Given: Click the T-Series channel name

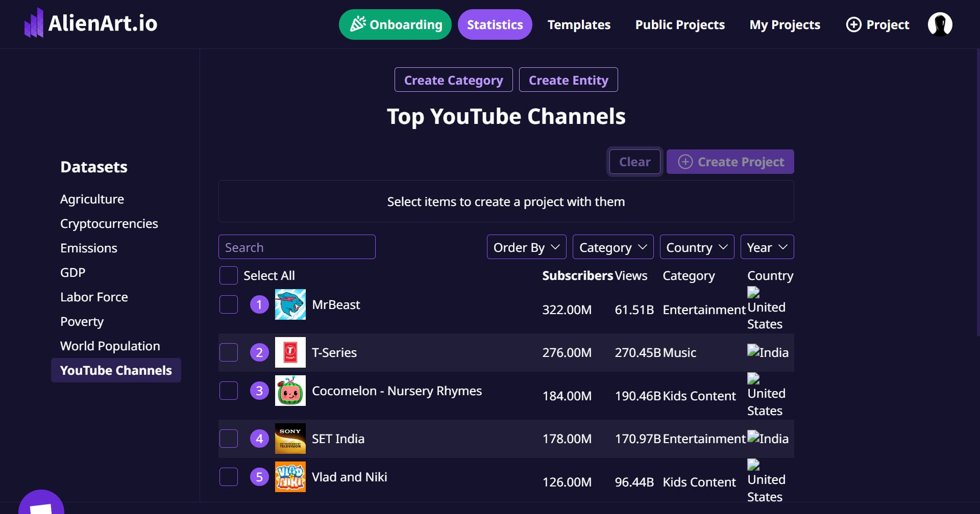Looking at the screenshot, I should coord(334,352).
